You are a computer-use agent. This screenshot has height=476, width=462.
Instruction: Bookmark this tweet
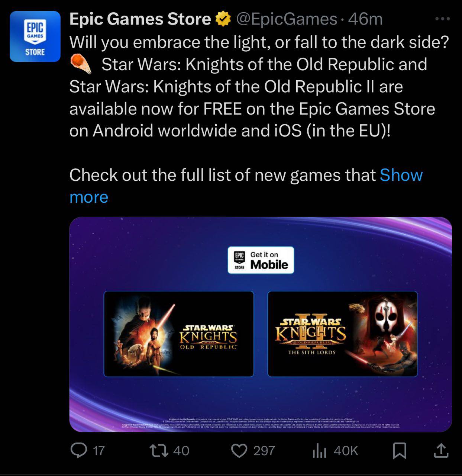(400, 451)
